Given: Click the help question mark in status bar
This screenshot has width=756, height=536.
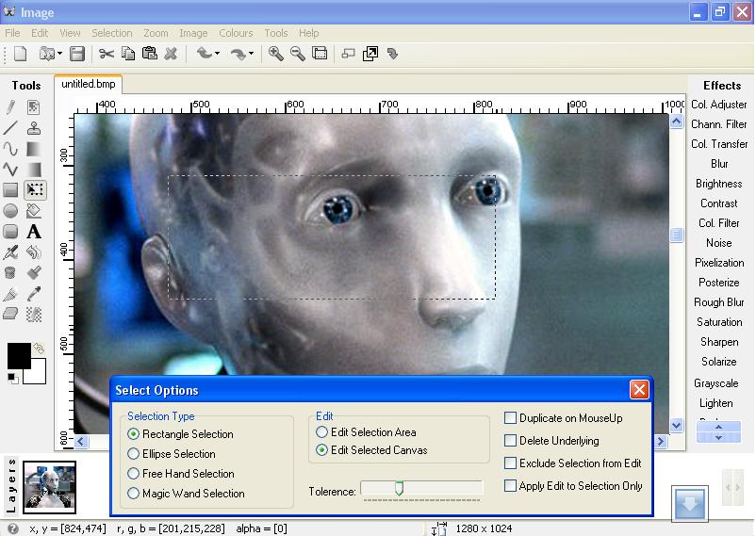Looking at the screenshot, I should click(x=13, y=528).
